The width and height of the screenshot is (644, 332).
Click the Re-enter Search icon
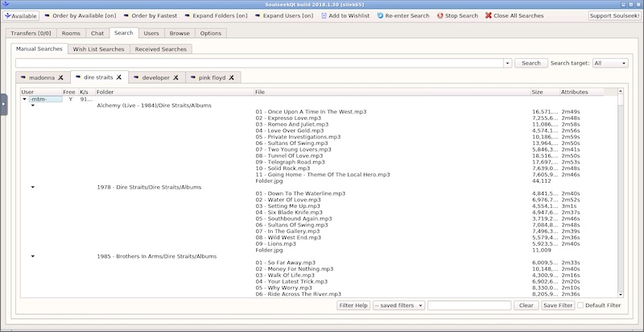380,15
